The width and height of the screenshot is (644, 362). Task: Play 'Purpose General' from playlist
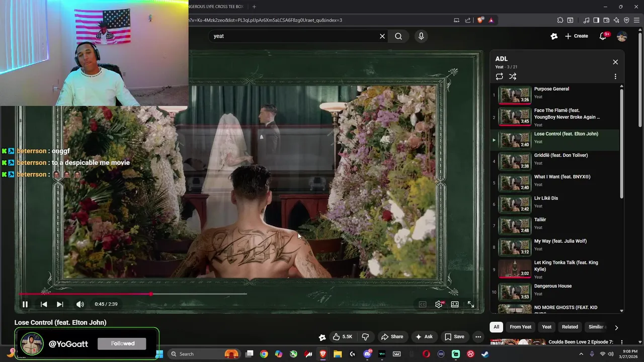click(555, 95)
